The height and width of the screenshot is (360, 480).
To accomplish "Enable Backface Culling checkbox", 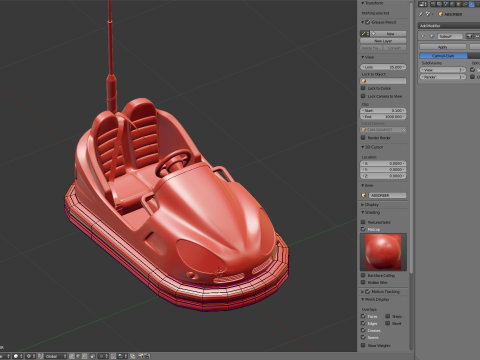I will point(363,275).
